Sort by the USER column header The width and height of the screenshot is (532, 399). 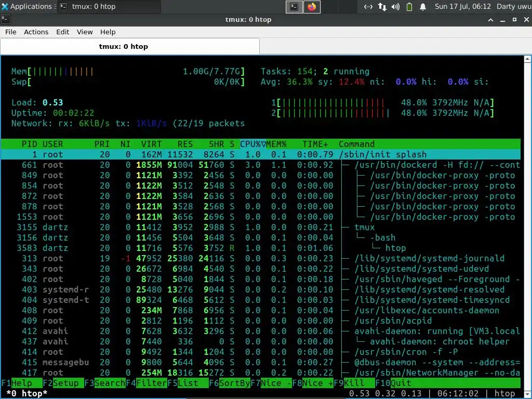tap(52, 144)
